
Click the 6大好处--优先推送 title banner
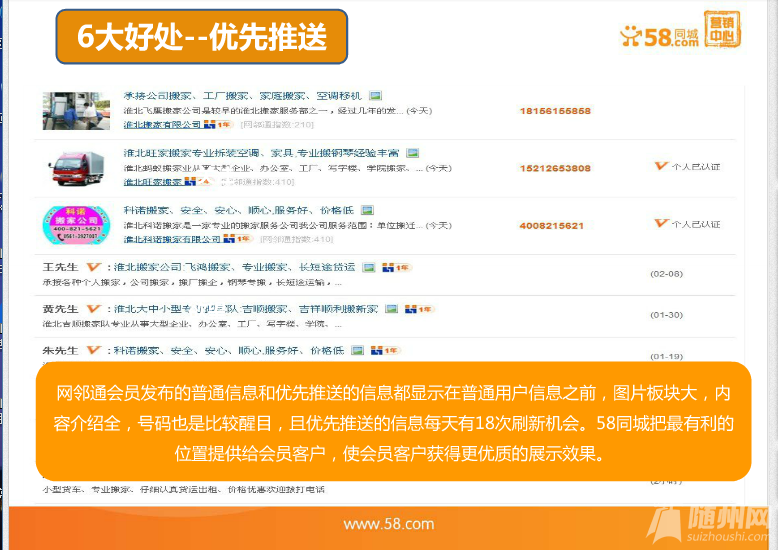point(201,37)
